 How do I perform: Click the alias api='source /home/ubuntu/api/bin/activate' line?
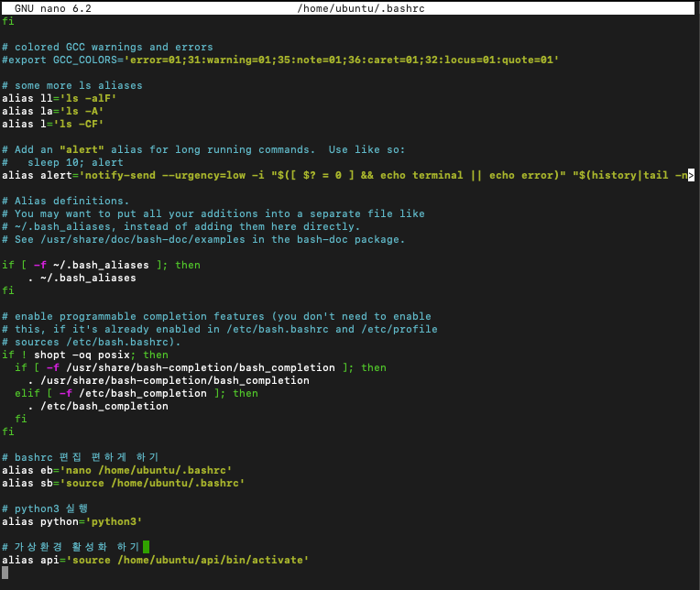click(x=156, y=560)
